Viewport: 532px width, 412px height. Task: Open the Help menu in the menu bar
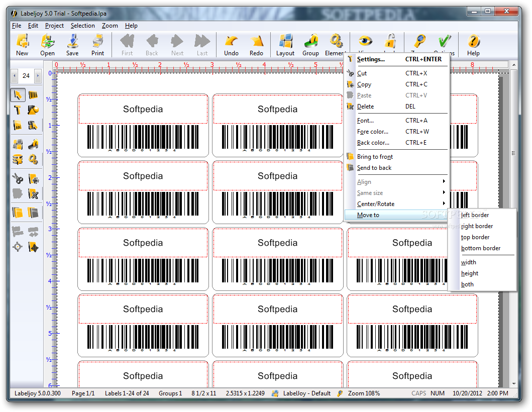click(x=131, y=26)
